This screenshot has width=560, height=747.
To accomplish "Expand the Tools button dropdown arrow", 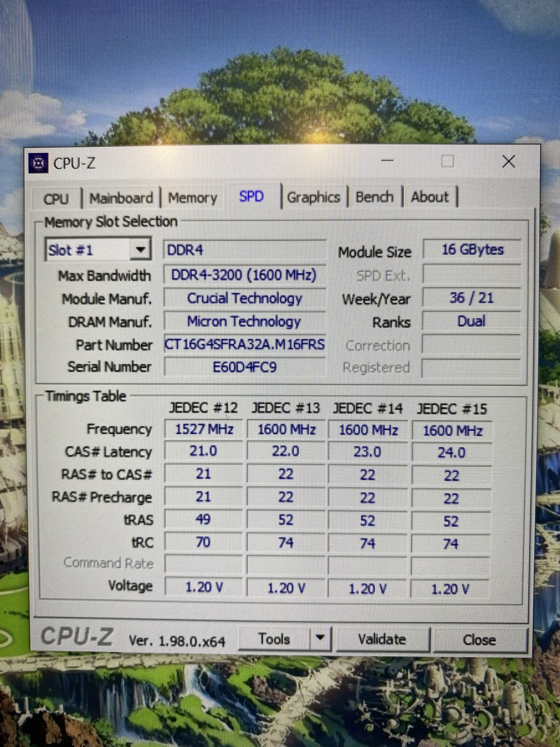I will click(x=320, y=638).
